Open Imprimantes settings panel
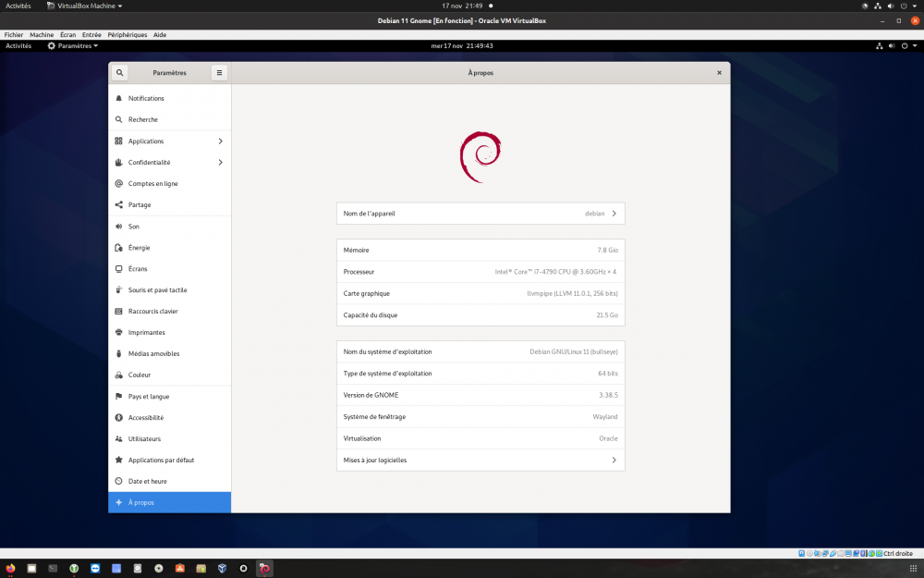This screenshot has width=924, height=578. (x=147, y=333)
